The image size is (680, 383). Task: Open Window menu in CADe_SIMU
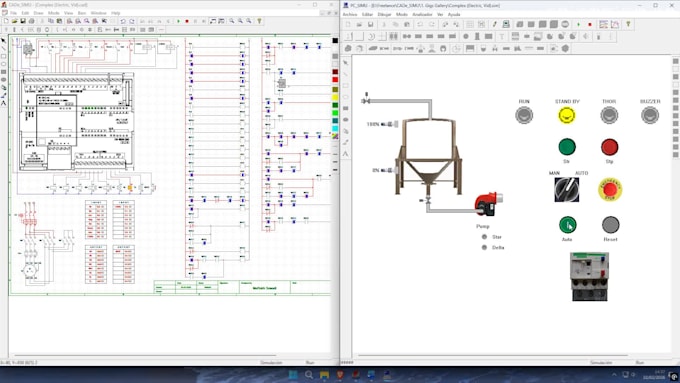(98, 13)
